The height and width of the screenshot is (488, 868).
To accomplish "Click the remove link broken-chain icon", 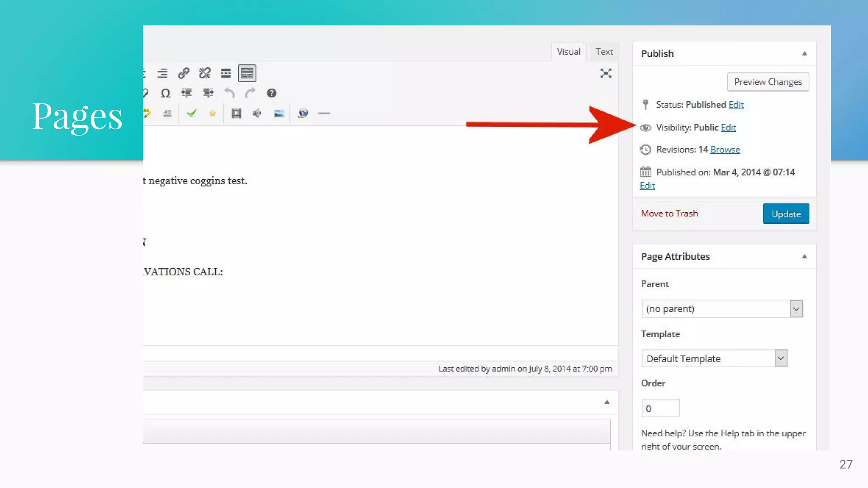I will [x=205, y=73].
